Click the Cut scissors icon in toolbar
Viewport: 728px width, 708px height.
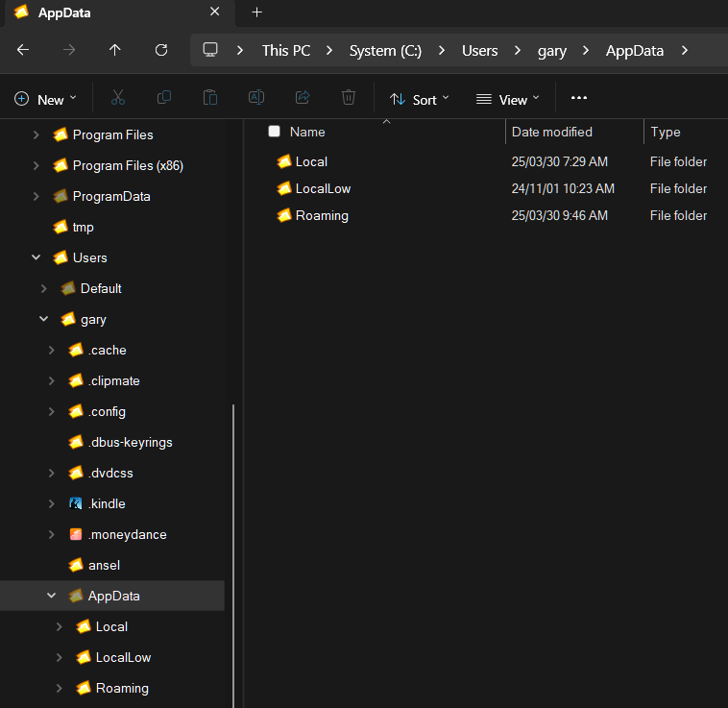[x=118, y=98]
